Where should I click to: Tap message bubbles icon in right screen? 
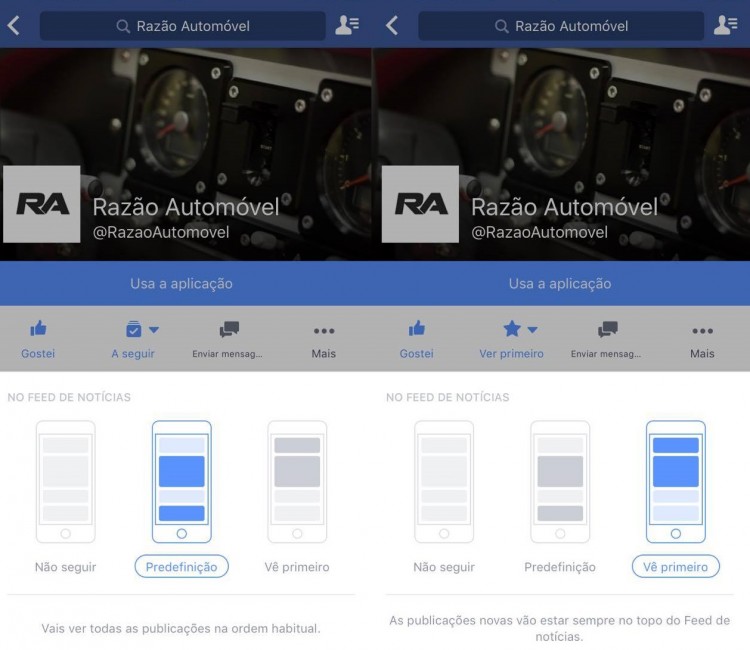click(607, 329)
